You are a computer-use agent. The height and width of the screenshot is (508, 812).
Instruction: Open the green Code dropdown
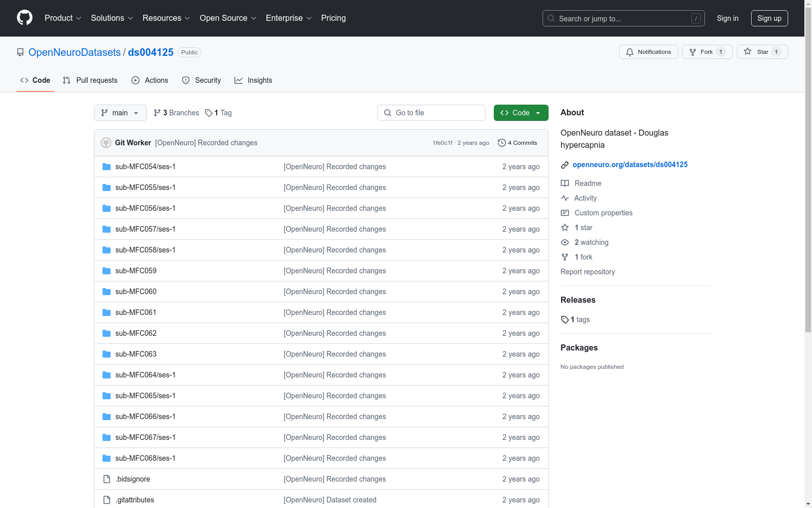click(521, 113)
